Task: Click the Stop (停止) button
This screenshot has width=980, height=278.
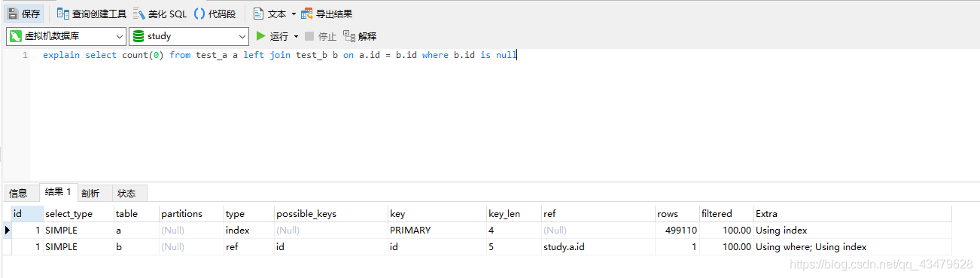Action: tap(321, 36)
